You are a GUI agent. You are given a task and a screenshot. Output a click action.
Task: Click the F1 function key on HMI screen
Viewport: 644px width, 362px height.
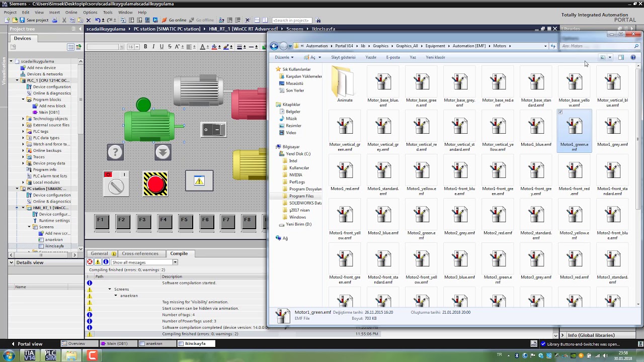coord(102,222)
